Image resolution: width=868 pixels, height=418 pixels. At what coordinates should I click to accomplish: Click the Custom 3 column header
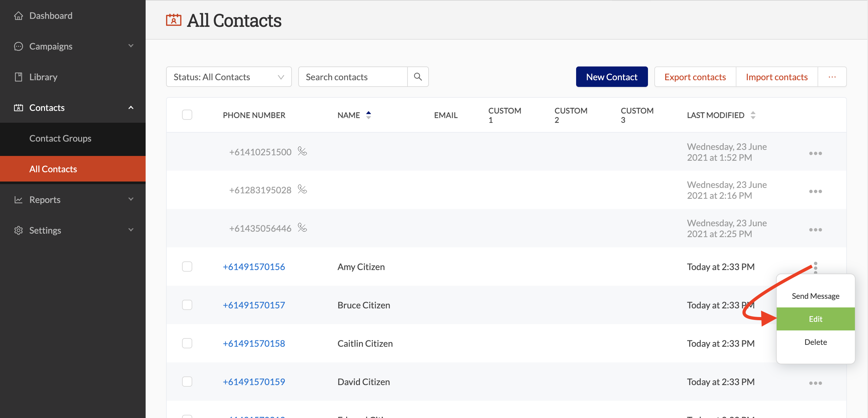point(637,115)
